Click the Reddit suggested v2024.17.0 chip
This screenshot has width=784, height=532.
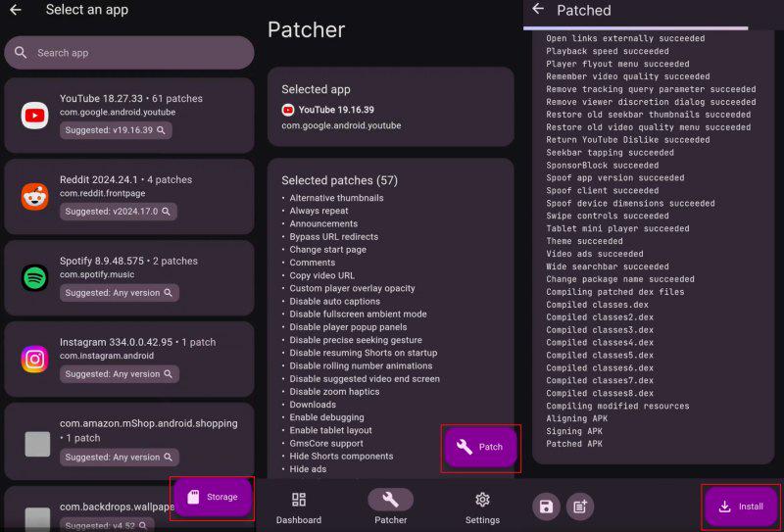point(120,211)
